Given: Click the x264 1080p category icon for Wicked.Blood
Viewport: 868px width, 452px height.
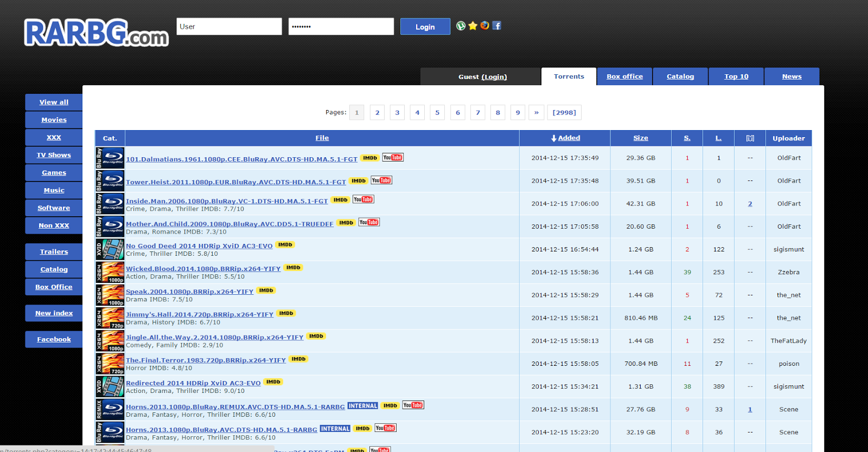Looking at the screenshot, I should click(110, 272).
